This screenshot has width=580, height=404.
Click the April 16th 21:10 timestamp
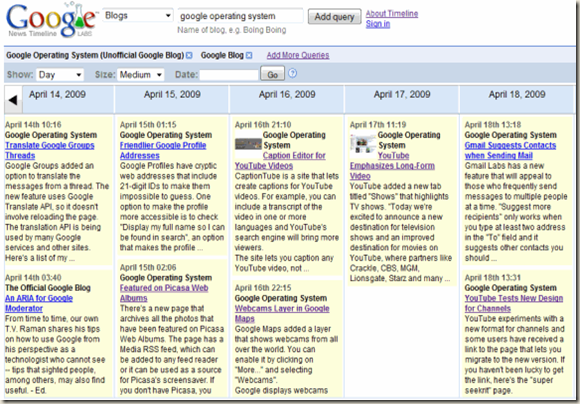click(x=263, y=125)
